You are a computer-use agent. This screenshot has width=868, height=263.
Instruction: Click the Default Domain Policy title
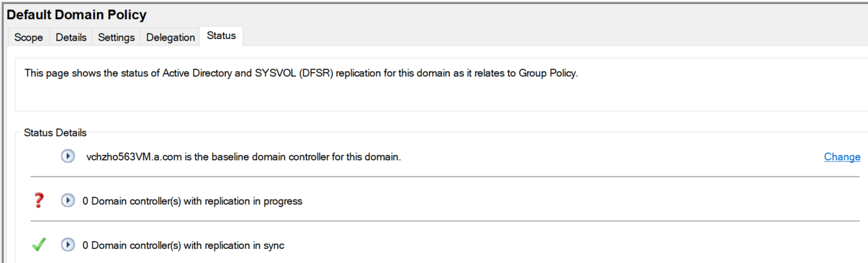[x=76, y=14]
